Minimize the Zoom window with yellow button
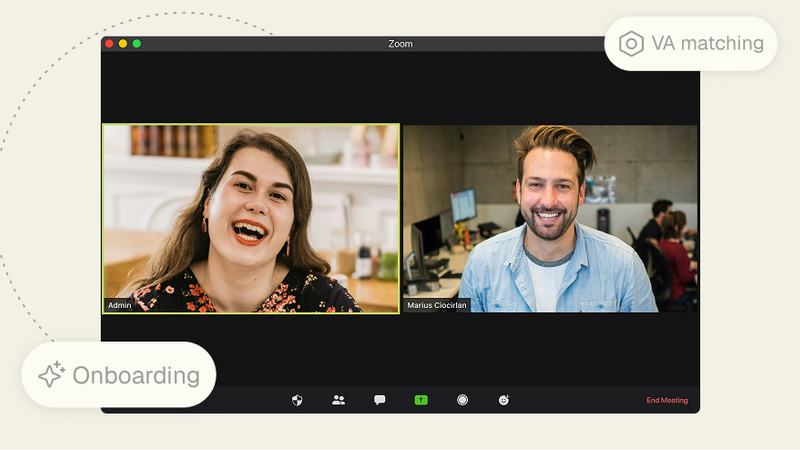The image size is (800, 450). [123, 44]
